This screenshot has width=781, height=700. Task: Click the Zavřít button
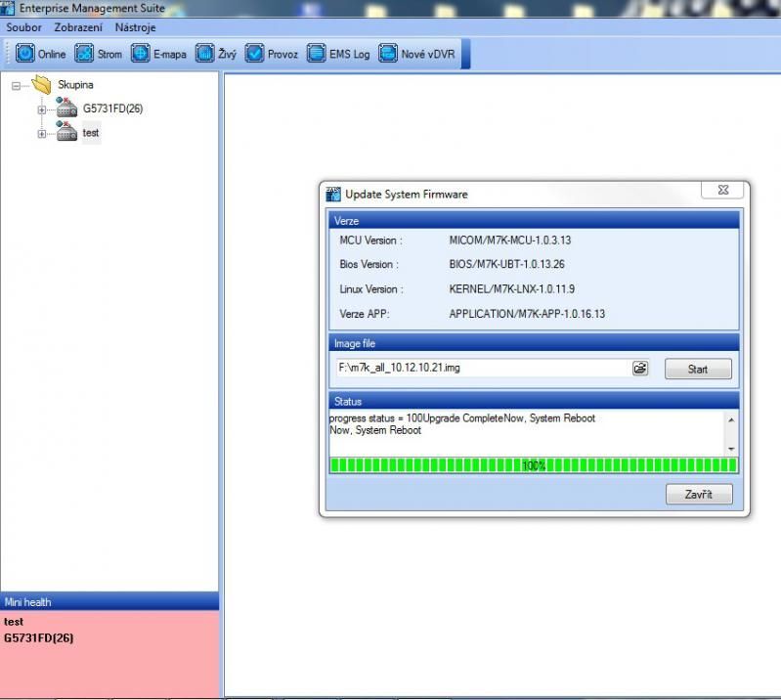pyautogui.click(x=698, y=495)
